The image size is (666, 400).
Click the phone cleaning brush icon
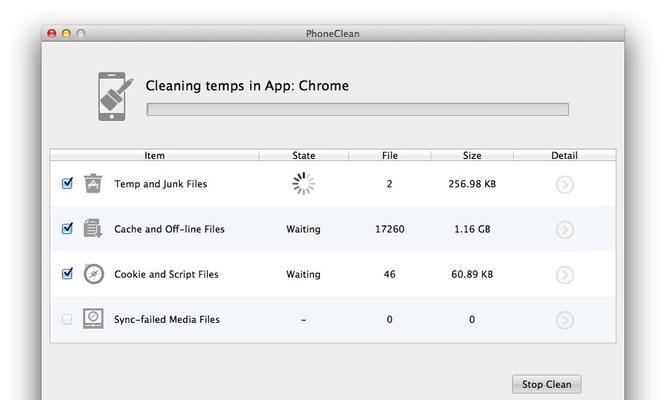(x=115, y=96)
